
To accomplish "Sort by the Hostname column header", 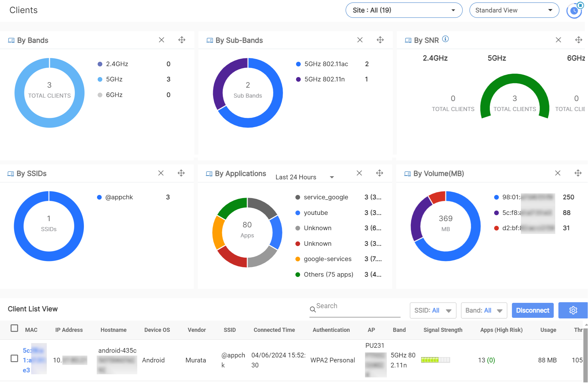I will point(114,330).
